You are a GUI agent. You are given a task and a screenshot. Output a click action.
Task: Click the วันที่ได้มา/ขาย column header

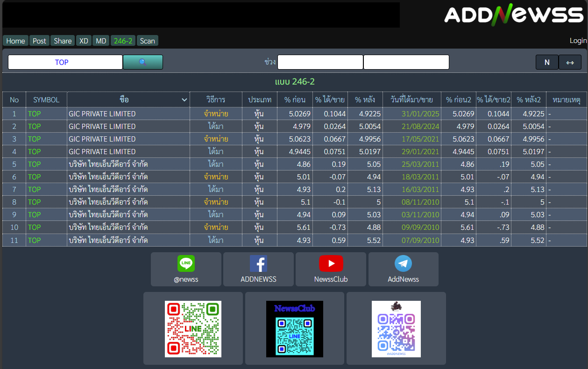pyautogui.click(x=411, y=100)
